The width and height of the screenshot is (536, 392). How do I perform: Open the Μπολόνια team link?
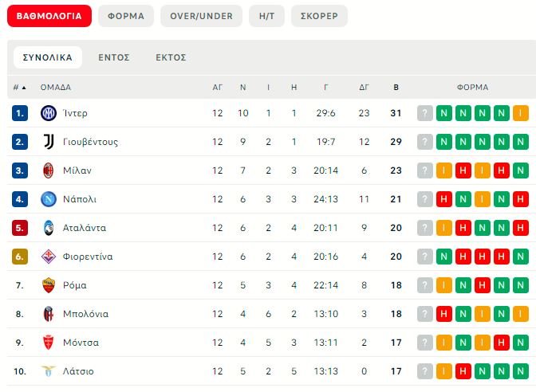[85, 314]
